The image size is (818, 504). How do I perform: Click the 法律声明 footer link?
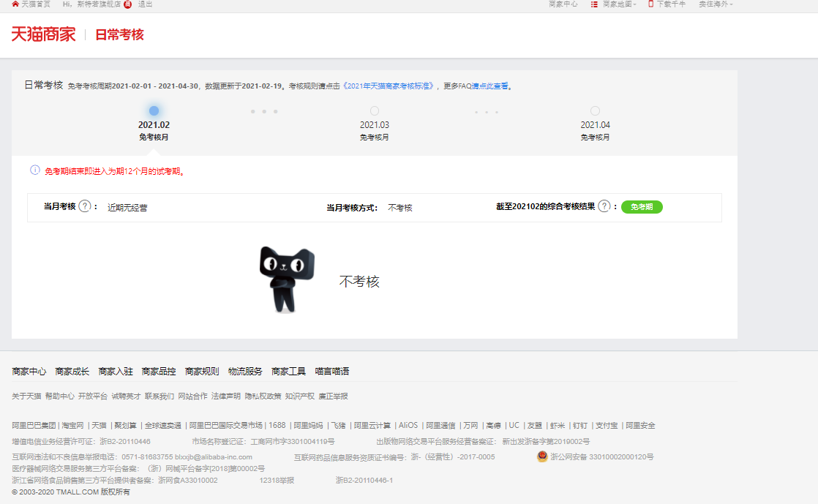click(x=226, y=396)
